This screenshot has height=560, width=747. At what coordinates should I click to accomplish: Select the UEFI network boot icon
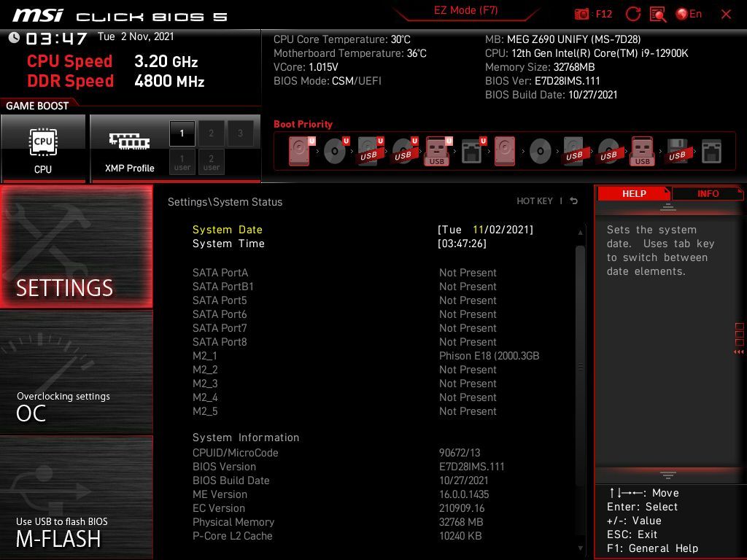point(473,151)
